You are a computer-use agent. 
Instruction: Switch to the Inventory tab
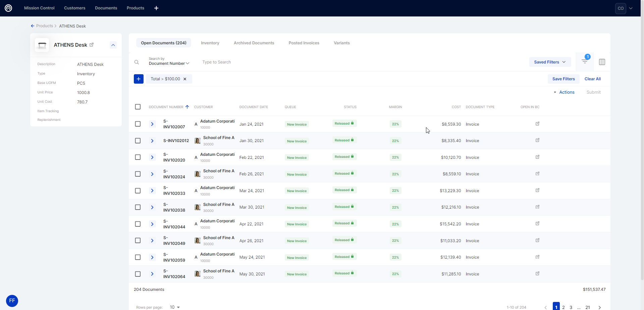coord(210,43)
